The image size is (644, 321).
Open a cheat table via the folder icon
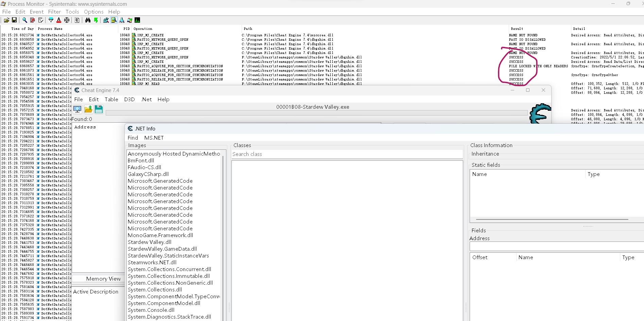point(88,109)
